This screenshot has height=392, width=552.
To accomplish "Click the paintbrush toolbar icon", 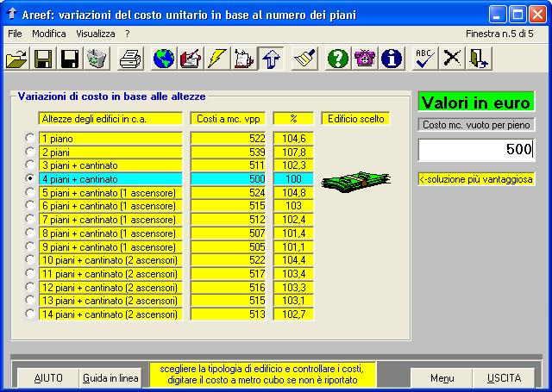I will coord(303,59).
